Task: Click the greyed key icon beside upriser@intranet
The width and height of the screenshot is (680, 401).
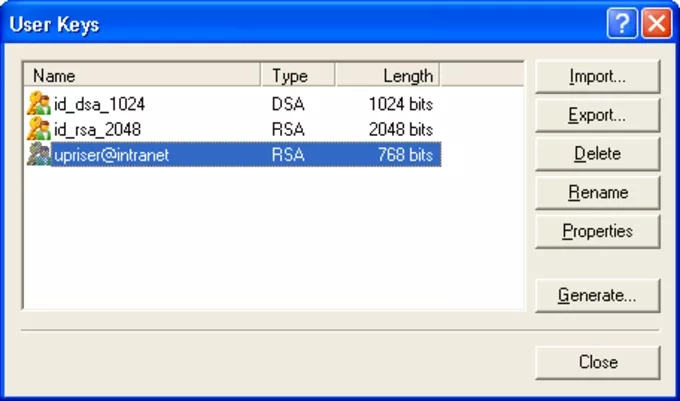Action: coord(38,155)
